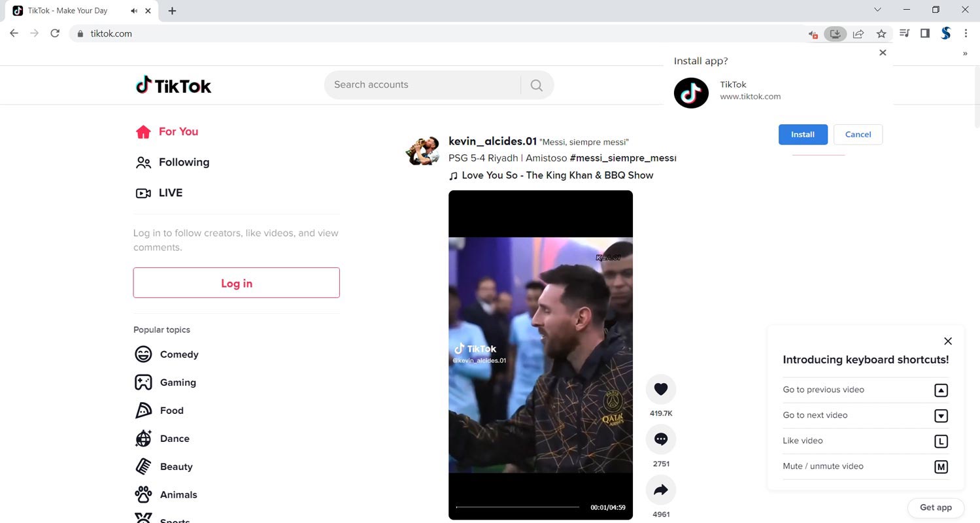Viewport: 980px width, 523px height.
Task: Click the video player to pause
Action: pyautogui.click(x=541, y=355)
